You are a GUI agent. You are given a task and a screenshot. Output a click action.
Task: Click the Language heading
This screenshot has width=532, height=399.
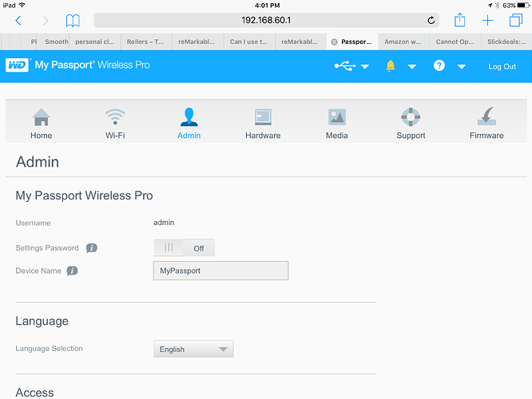click(x=42, y=321)
